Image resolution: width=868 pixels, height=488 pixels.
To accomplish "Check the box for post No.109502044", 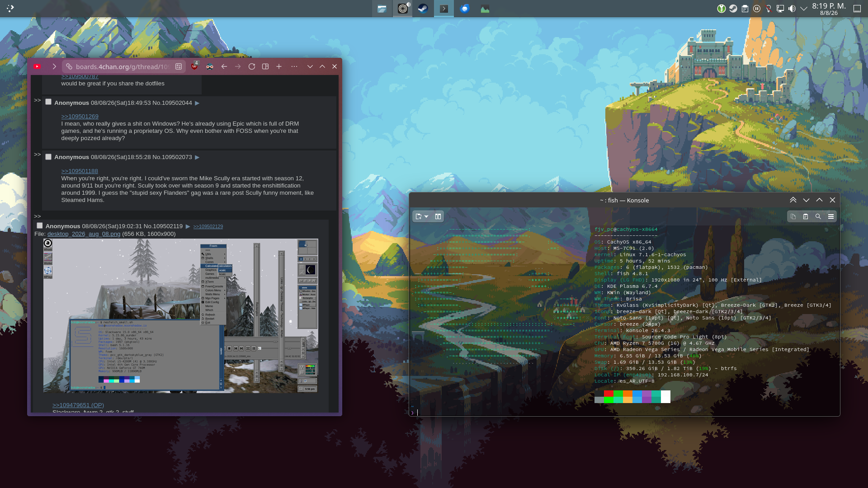I will coord(48,102).
